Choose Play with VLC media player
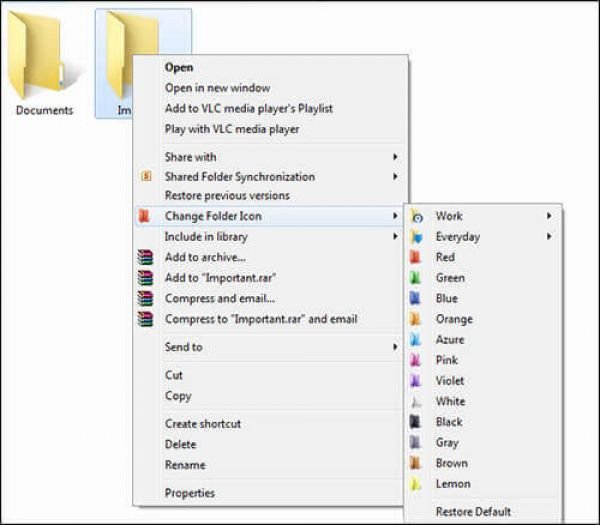The image size is (600, 525). pyautogui.click(x=232, y=129)
